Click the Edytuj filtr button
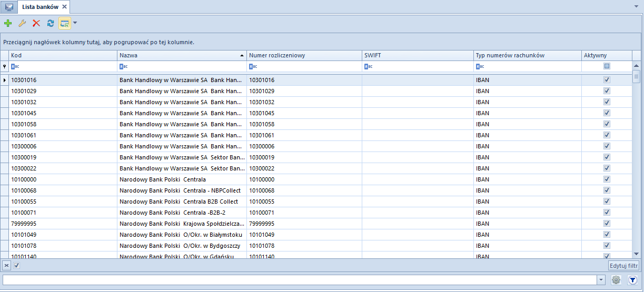The image size is (644, 292). tap(624, 266)
